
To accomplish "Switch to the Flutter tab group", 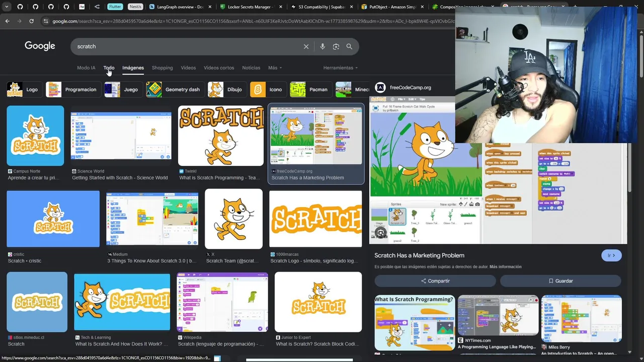I will (x=115, y=7).
